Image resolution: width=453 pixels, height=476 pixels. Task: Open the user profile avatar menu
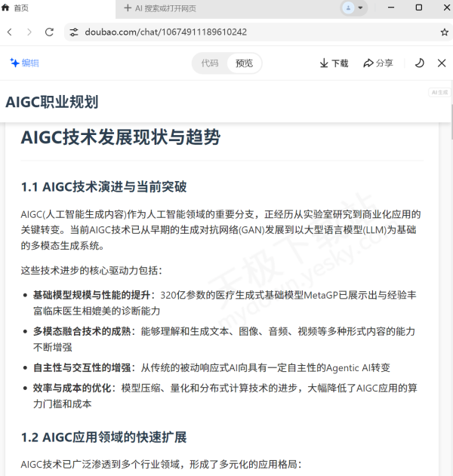tap(348, 8)
